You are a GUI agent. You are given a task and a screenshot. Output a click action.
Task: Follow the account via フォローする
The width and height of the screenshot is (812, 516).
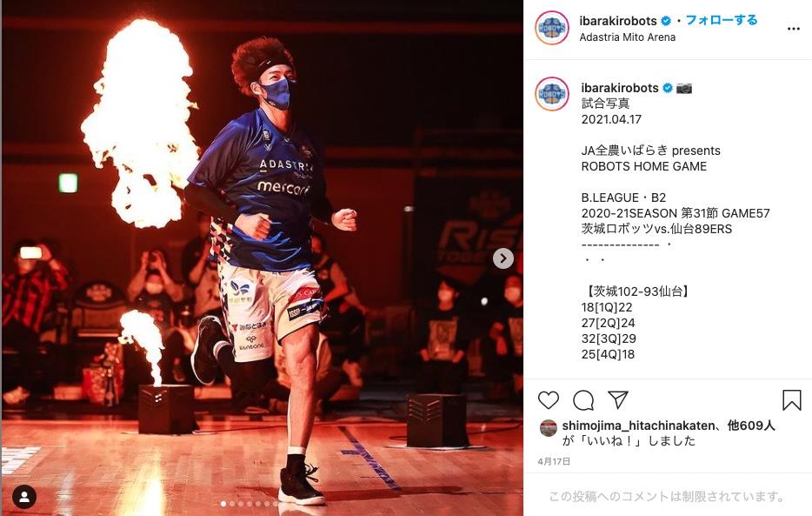722,20
